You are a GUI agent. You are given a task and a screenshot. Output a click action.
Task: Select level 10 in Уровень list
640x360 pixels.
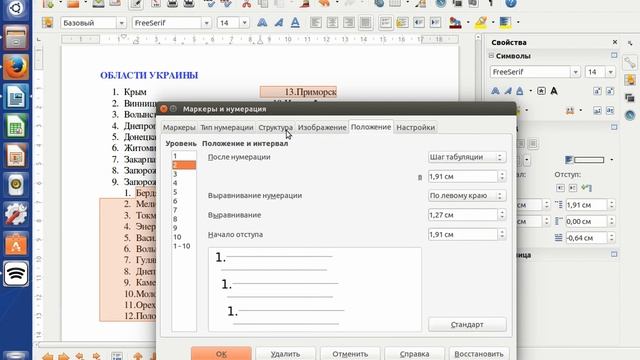184,237
